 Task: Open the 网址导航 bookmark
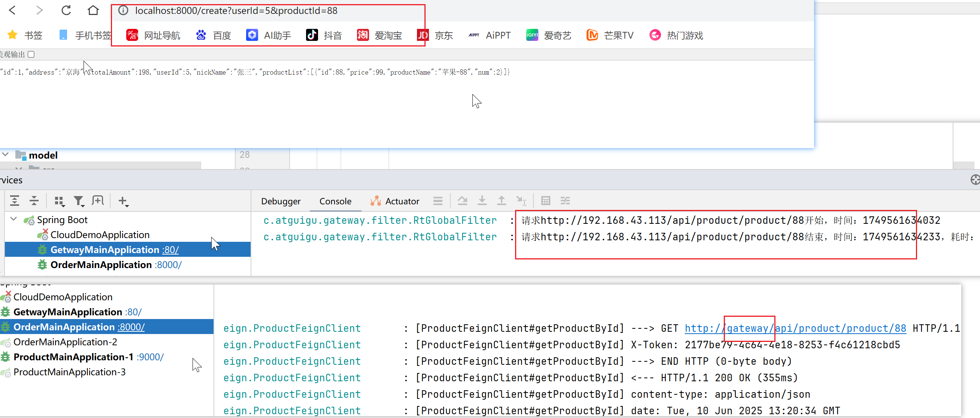coord(153,35)
